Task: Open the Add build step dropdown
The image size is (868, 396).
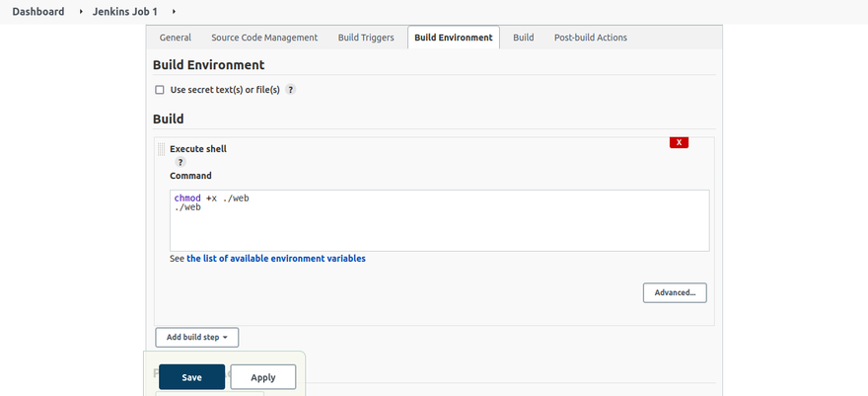Action: pos(197,338)
